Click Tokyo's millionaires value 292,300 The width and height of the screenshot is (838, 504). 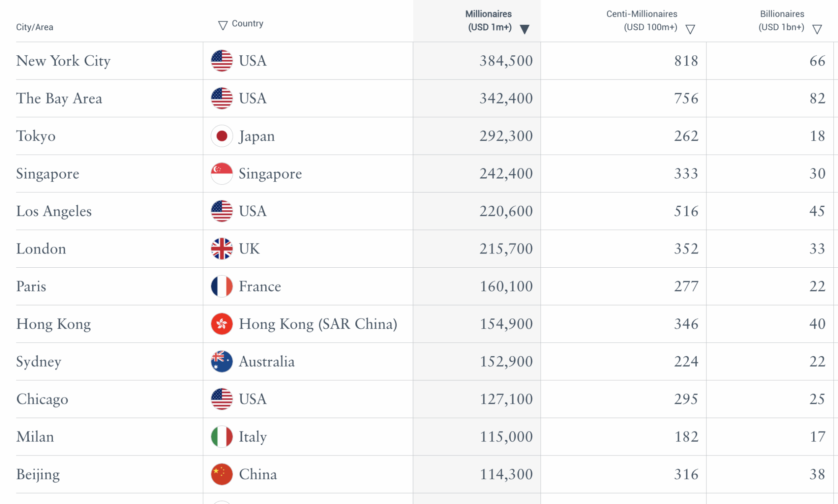[506, 136]
